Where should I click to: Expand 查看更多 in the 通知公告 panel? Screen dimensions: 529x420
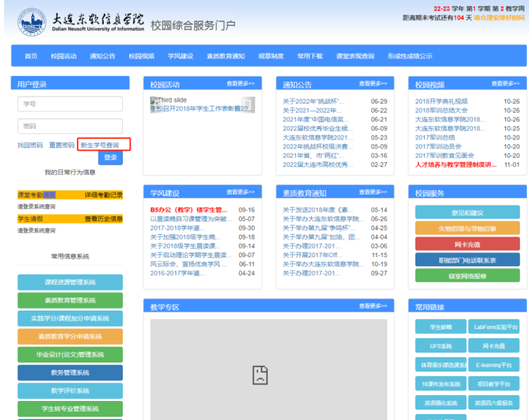click(374, 84)
